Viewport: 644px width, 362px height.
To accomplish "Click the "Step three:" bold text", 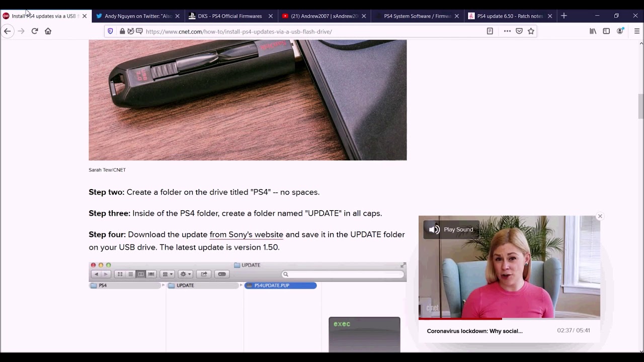I will pyautogui.click(x=110, y=213).
